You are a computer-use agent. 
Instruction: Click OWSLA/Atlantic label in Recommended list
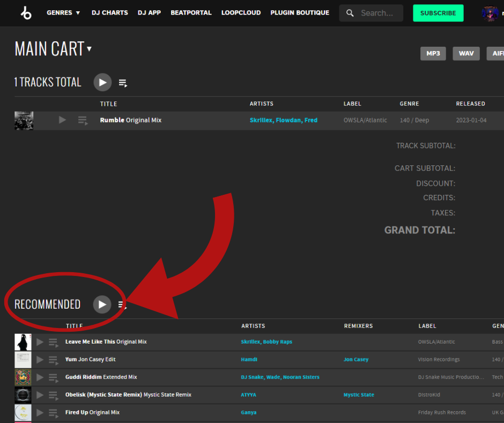[436, 342]
